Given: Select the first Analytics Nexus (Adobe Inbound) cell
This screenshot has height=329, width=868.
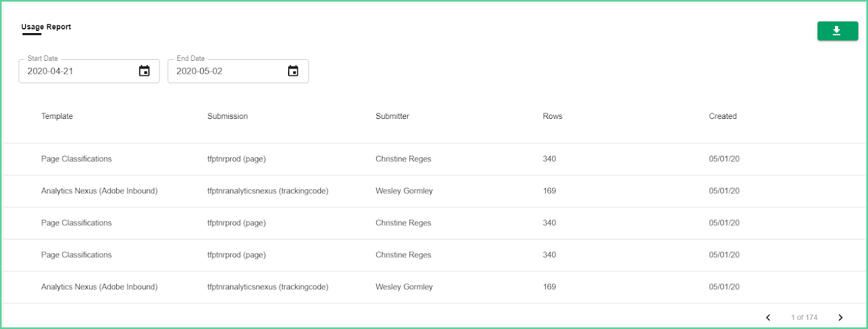Looking at the screenshot, I should [99, 191].
